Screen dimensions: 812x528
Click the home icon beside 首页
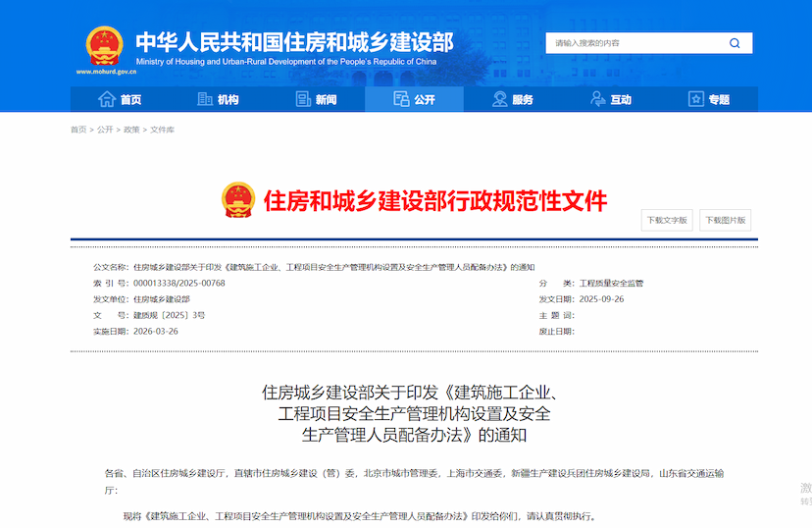click(x=107, y=99)
